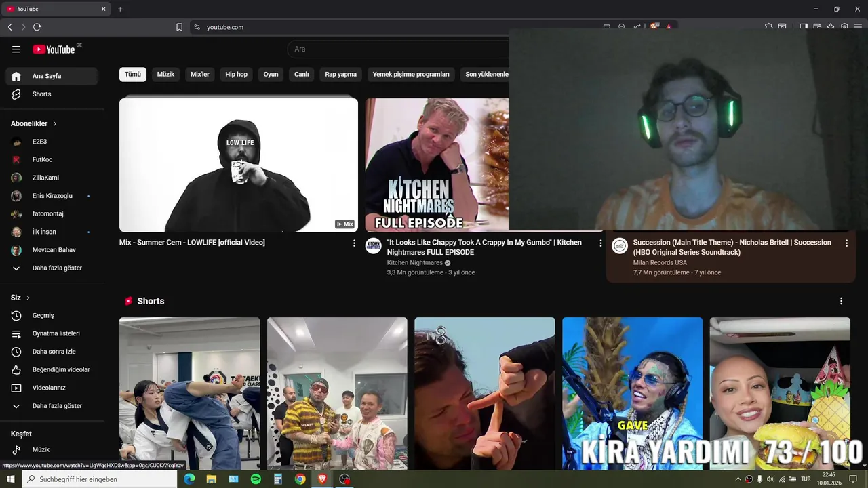
Task: Open Beğendiğim videolar liked videos
Action: pyautogui.click(x=52, y=369)
